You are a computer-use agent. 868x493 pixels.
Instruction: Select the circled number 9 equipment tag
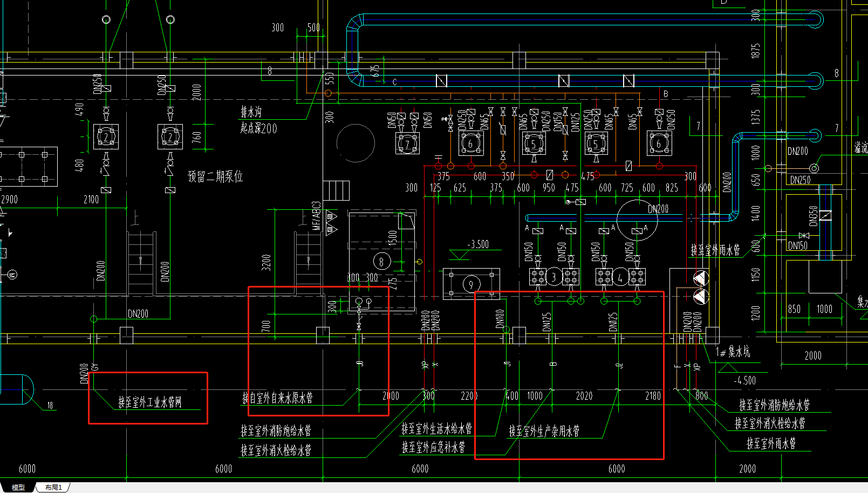[x=471, y=284]
